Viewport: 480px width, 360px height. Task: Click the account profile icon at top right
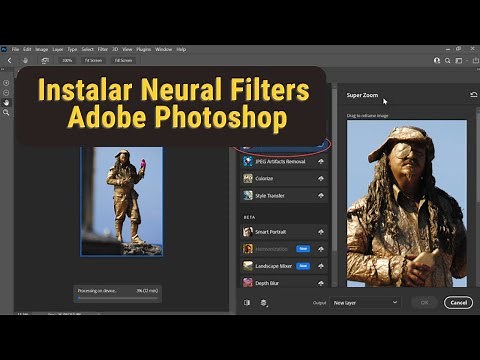coord(437,60)
